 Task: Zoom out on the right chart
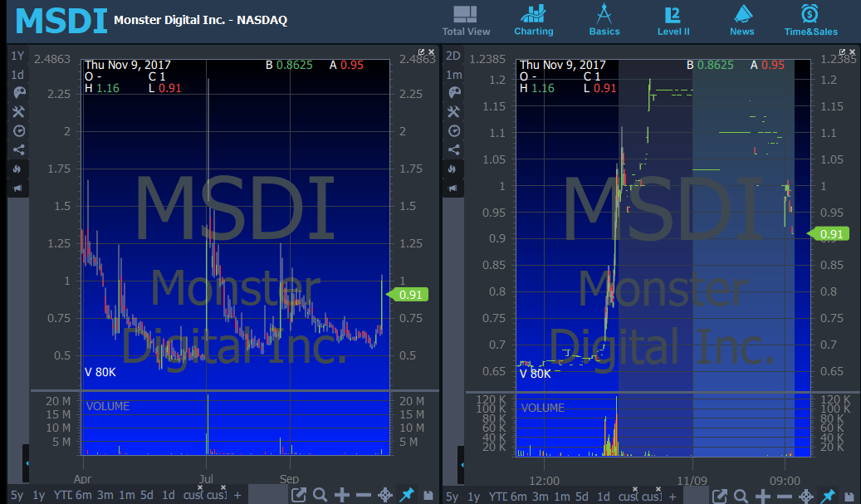(784, 497)
